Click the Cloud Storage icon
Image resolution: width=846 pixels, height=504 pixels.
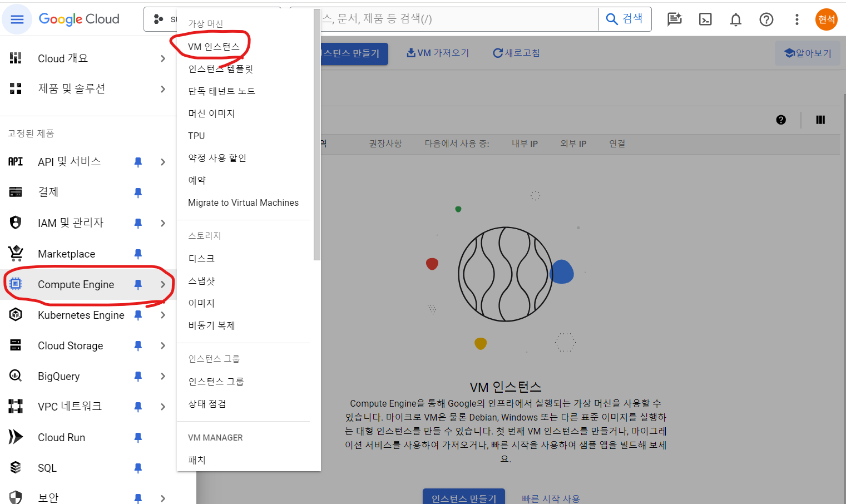16,345
